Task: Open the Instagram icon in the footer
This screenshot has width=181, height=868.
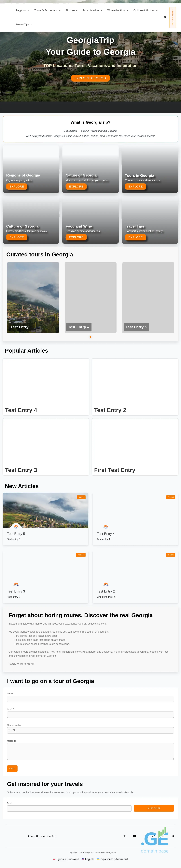Action: click(125, 836)
